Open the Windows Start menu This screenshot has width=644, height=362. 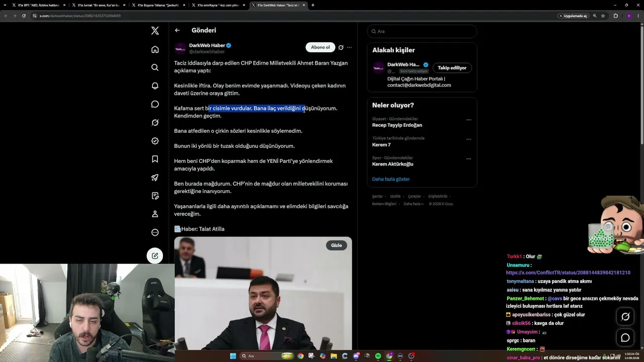(x=233, y=356)
